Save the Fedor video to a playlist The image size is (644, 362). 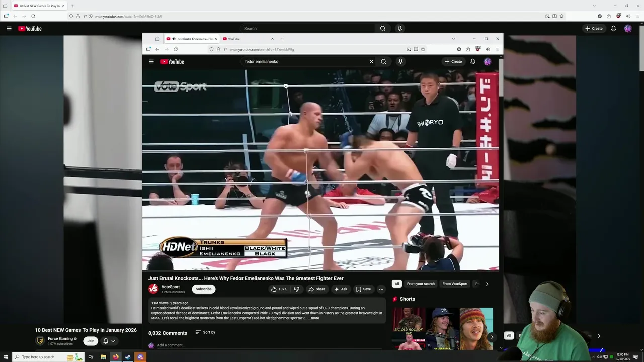363,289
